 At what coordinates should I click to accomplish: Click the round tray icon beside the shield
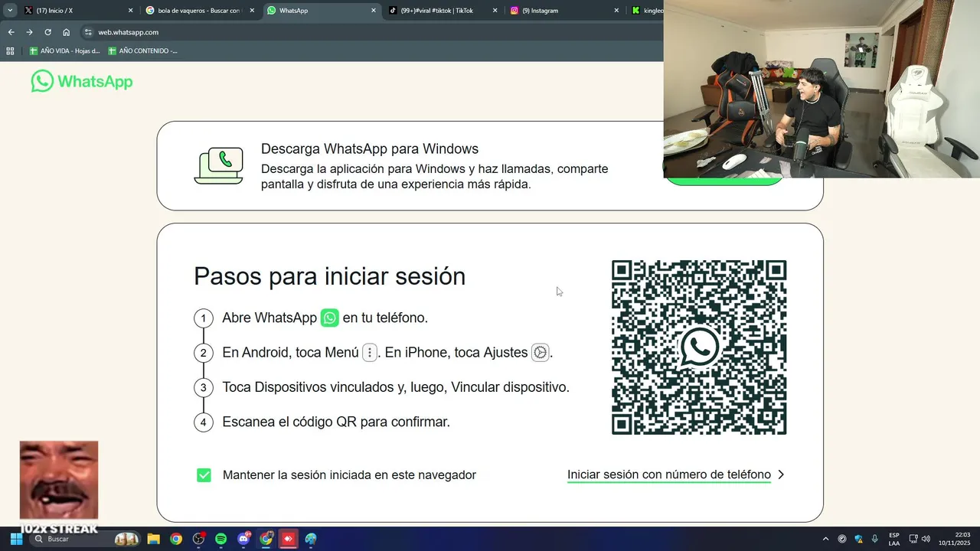tap(842, 539)
